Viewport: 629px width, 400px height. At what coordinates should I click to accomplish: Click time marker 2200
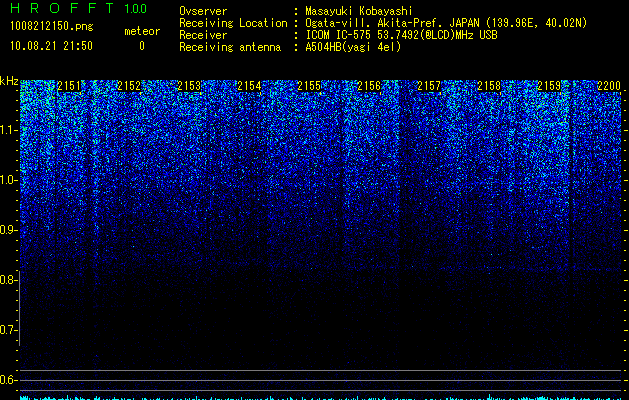(609, 86)
